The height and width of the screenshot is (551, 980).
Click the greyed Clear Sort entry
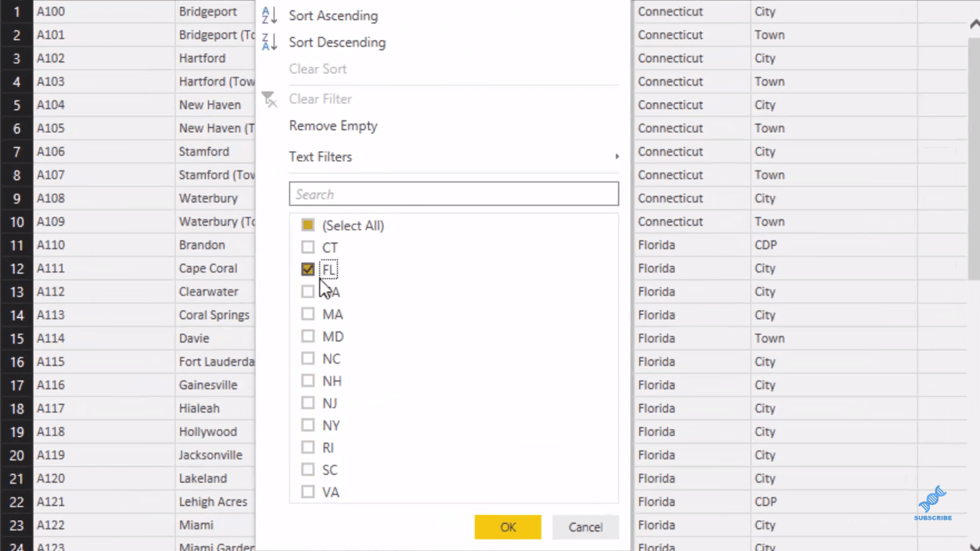tap(318, 69)
